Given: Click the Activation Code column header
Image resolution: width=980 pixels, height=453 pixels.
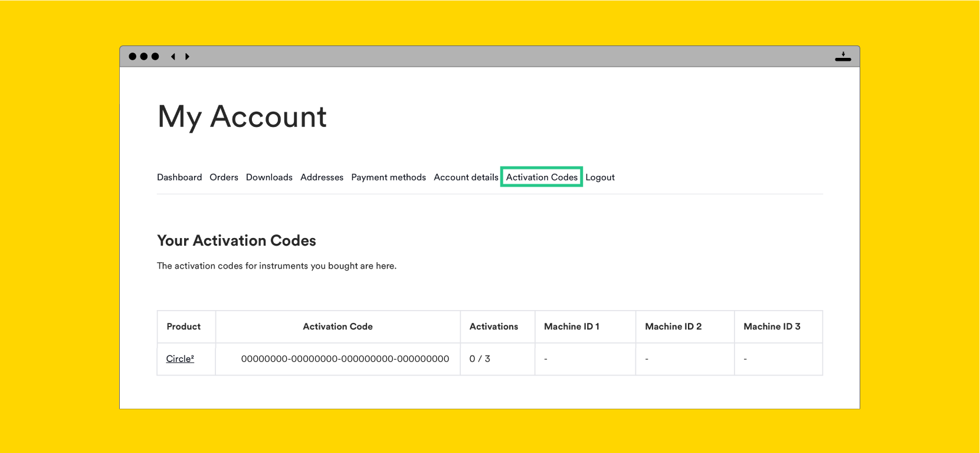Looking at the screenshot, I should (x=337, y=327).
